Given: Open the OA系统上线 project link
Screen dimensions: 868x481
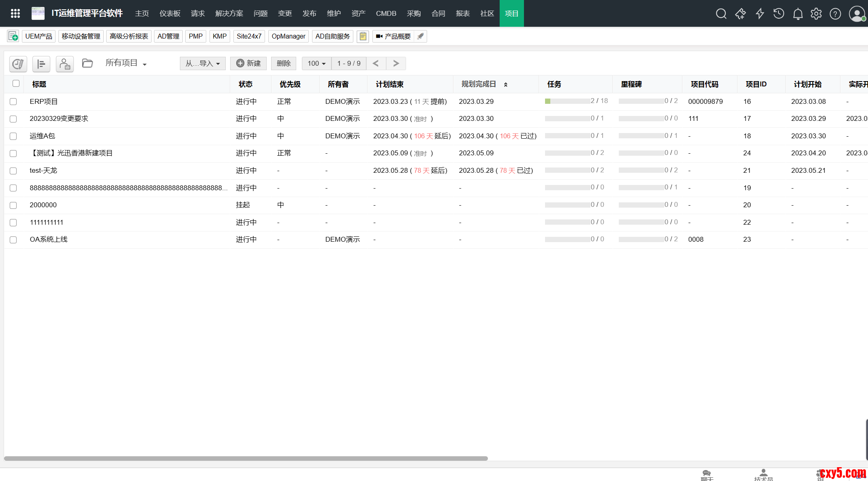Looking at the screenshot, I should click(x=49, y=239).
